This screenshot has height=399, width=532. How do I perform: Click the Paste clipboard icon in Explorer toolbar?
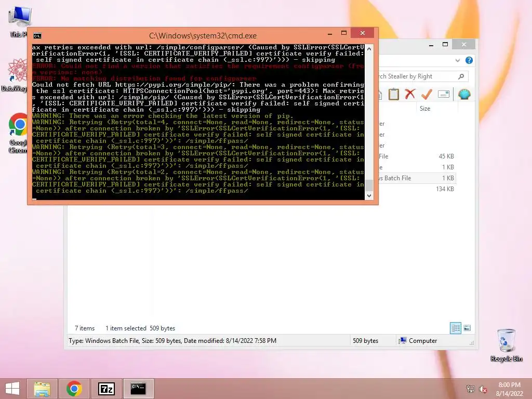[x=393, y=94]
